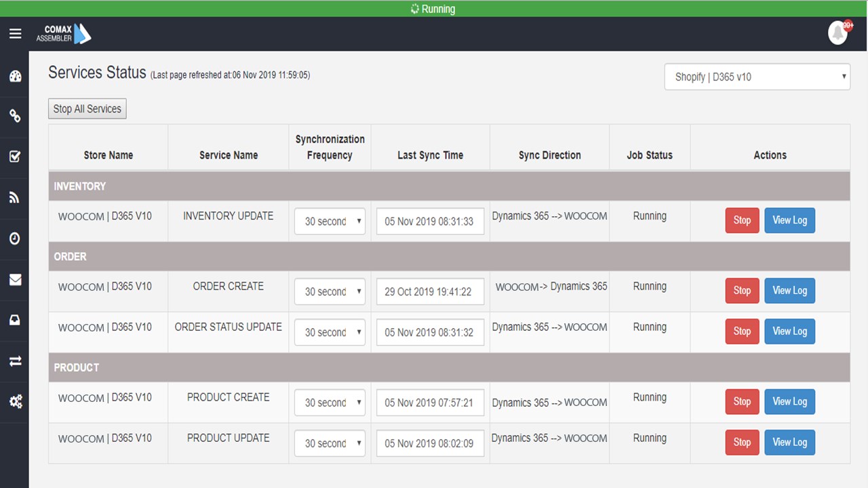Click last sync time field 05 Nov 2019 07:57:21
The image size is (868, 488).
[x=430, y=403]
